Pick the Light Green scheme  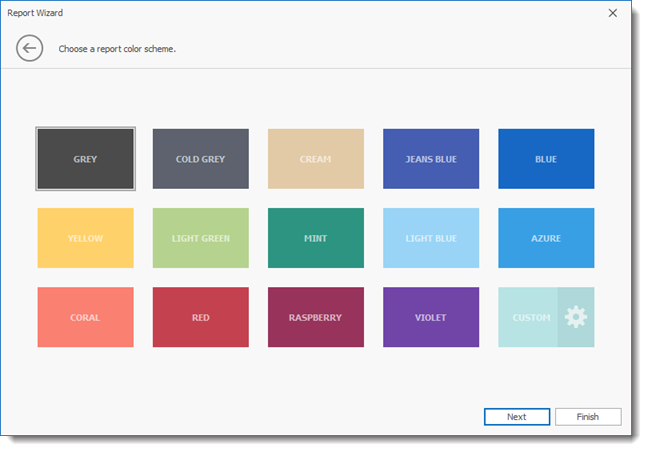point(200,238)
